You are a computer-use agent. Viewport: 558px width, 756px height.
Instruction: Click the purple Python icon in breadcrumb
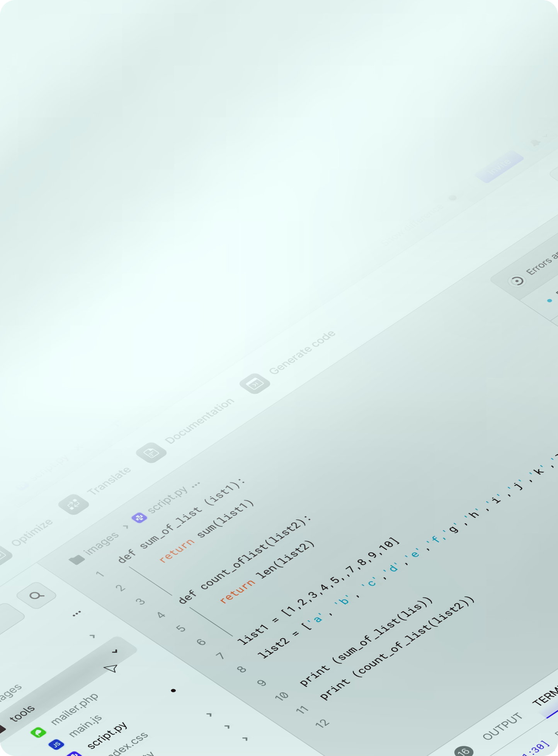click(x=139, y=518)
